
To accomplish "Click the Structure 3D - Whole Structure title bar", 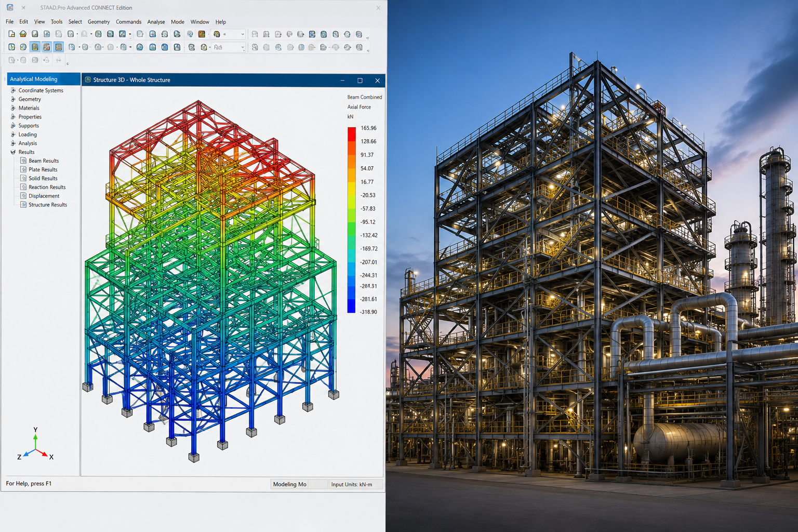I will tap(233, 80).
